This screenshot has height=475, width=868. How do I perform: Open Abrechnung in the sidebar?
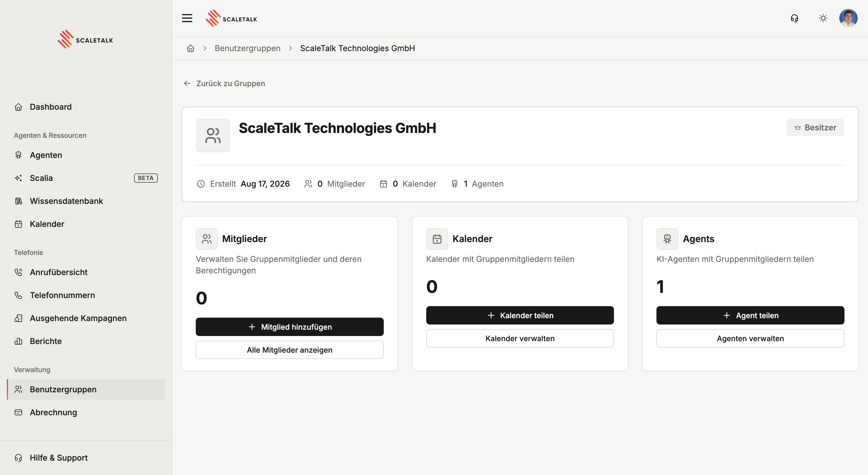tap(86, 412)
